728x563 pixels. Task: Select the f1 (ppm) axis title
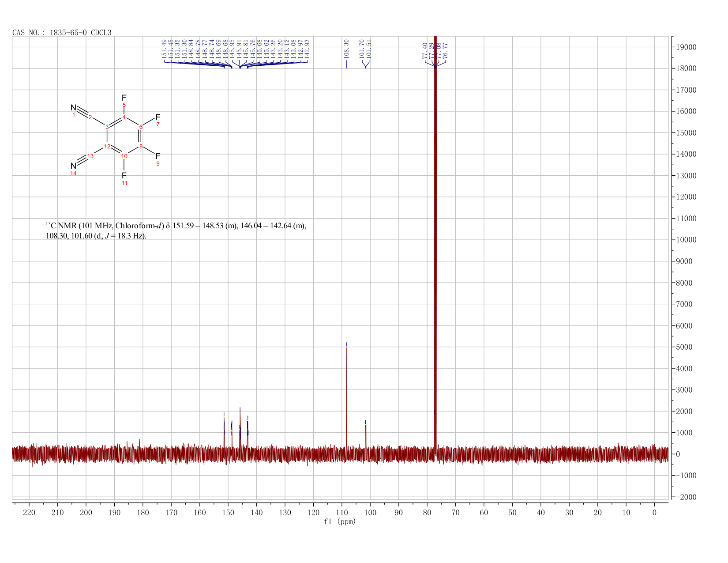340,521
